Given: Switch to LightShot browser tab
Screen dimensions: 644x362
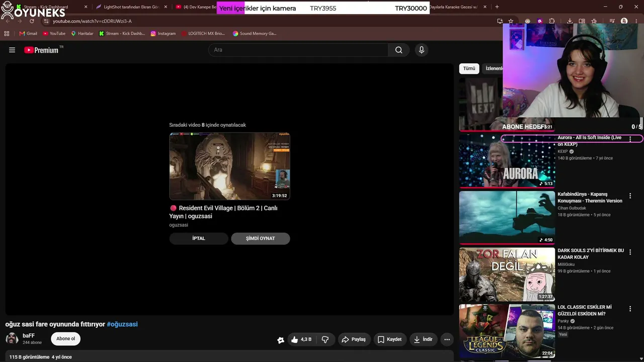Looking at the screenshot, I should click(x=131, y=7).
